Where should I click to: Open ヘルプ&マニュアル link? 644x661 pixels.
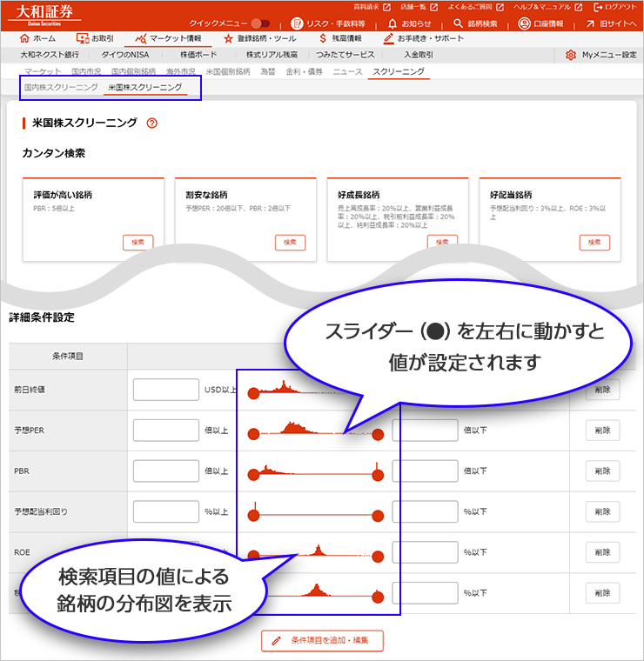[548, 7]
